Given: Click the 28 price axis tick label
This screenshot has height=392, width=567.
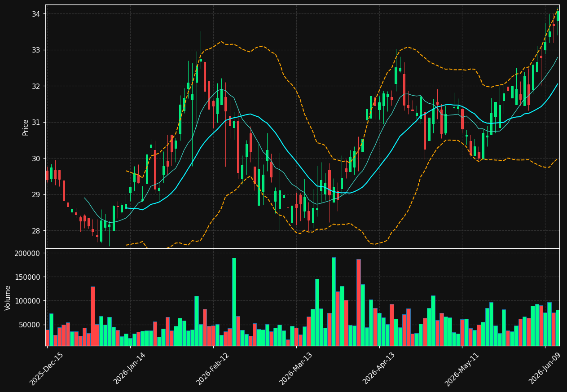Looking at the screenshot, I should (36, 231).
